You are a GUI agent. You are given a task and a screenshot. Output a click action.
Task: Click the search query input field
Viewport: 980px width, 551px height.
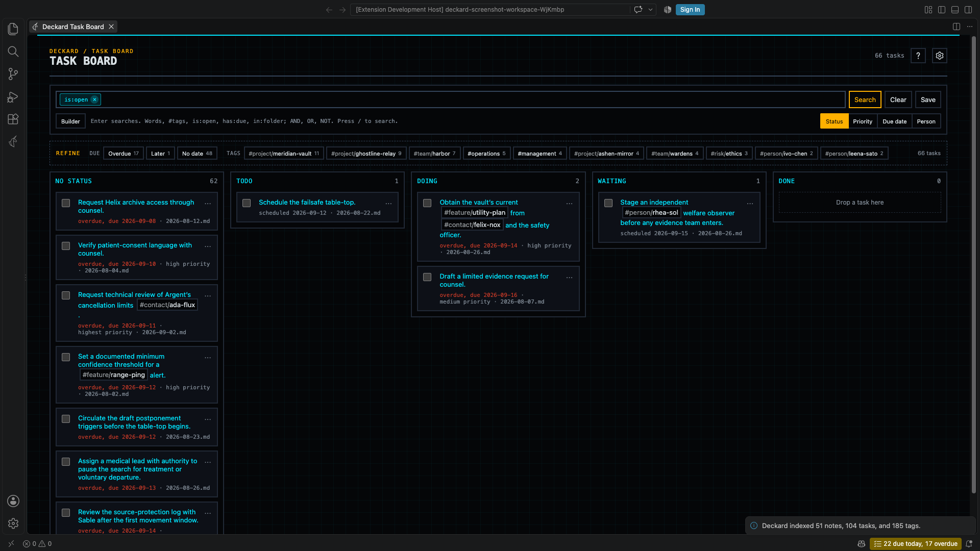pos(450,99)
